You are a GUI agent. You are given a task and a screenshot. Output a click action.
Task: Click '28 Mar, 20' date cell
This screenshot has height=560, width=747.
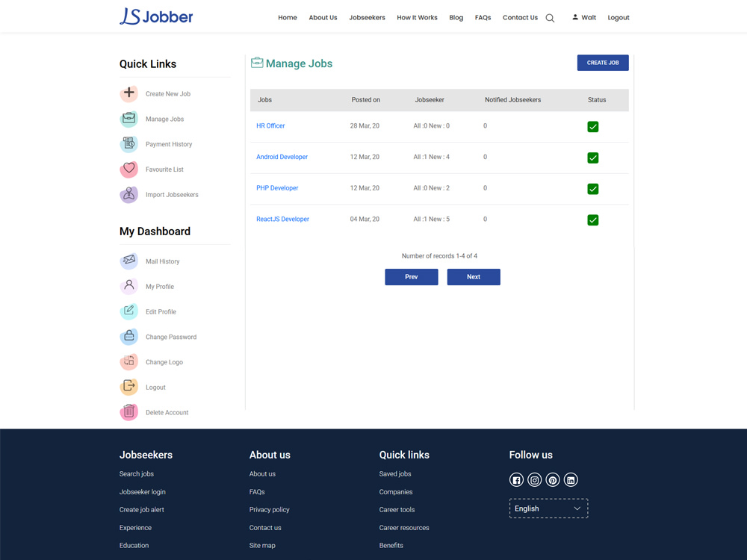pos(365,125)
